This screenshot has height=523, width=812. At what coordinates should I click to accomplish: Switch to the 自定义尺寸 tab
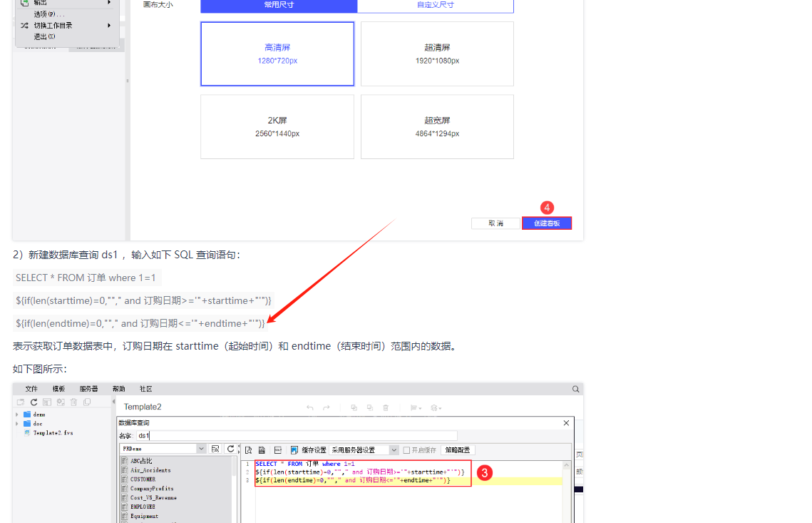tap(436, 5)
